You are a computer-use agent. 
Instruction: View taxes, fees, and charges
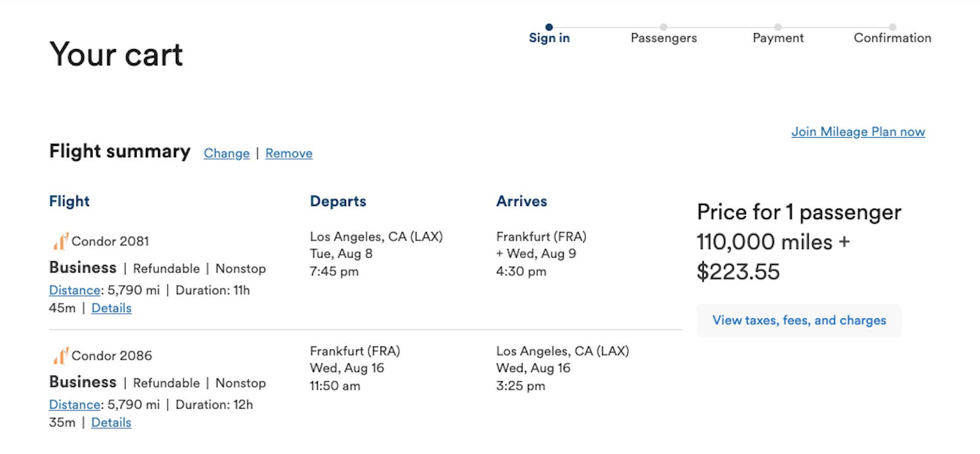pyautogui.click(x=799, y=320)
